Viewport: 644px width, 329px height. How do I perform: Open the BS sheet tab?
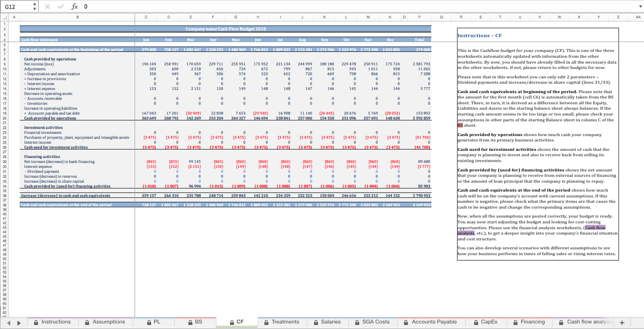[195, 322]
